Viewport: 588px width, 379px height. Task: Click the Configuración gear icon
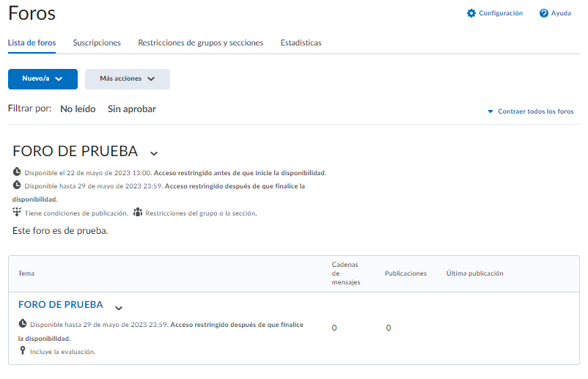click(471, 13)
